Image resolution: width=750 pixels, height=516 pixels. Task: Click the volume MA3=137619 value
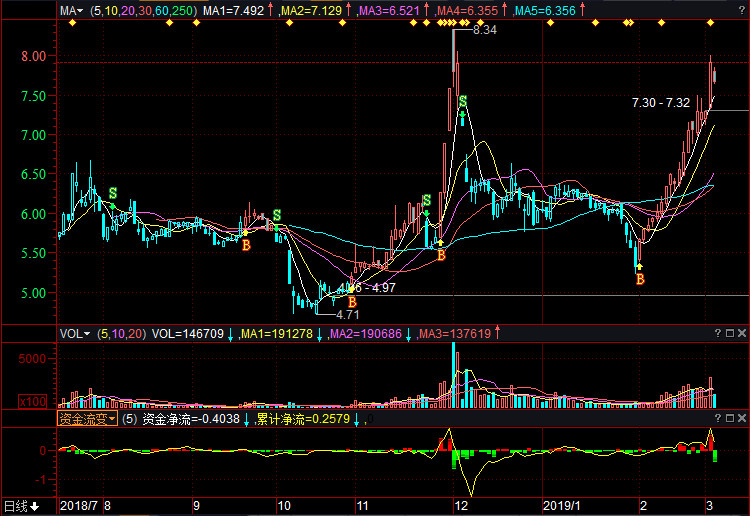point(455,334)
